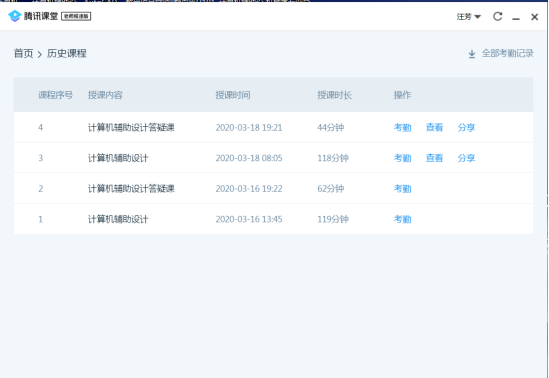549x378 pixels.
Task: Go back to 首页 in breadcrumb
Action: (23, 54)
